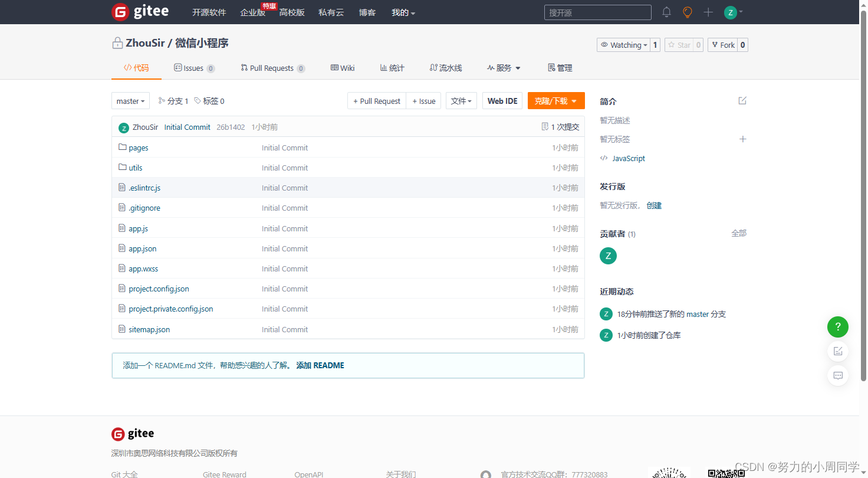Click the edit icon next to 简介
This screenshot has height=478, width=868.
click(742, 100)
